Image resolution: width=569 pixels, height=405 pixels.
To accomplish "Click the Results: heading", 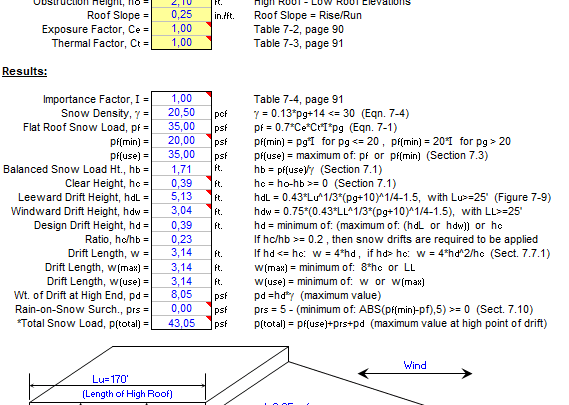I will 25,71.
